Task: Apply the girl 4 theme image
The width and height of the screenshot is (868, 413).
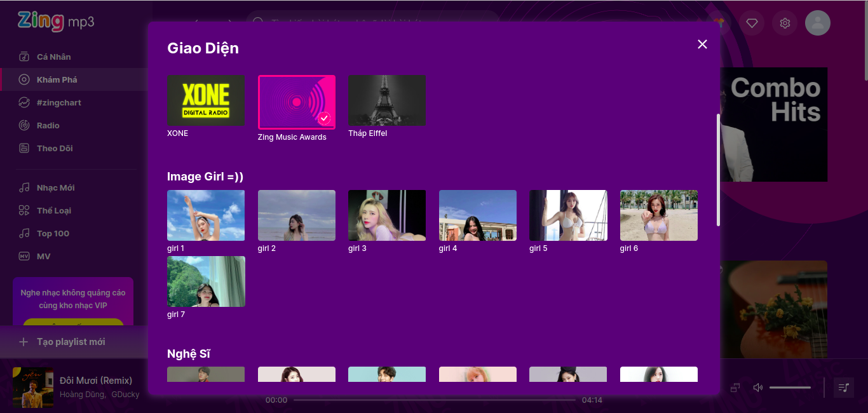Action: (478, 215)
